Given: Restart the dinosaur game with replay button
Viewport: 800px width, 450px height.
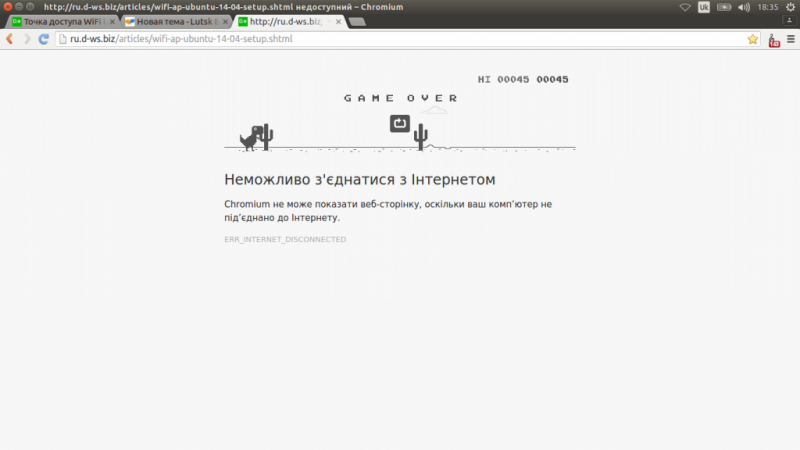Looking at the screenshot, I should 400,123.
